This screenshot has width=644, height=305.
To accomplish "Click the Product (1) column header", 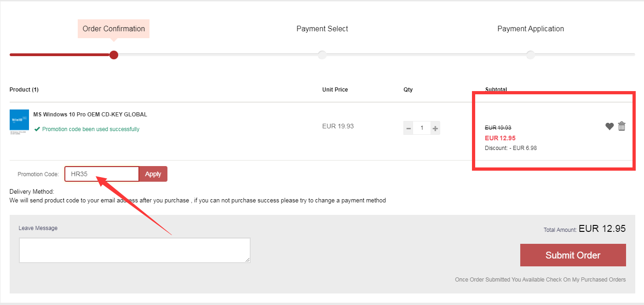I will [24, 90].
